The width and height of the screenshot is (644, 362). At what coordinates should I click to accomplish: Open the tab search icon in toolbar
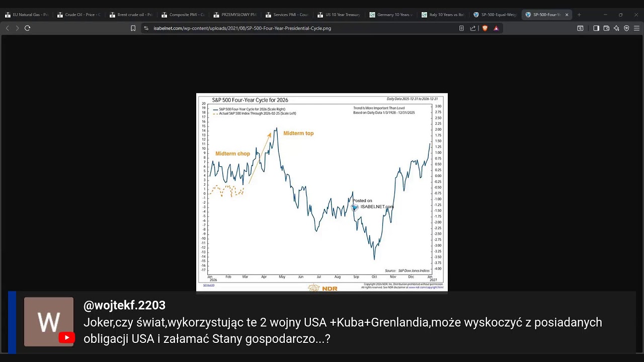pyautogui.click(x=580, y=28)
